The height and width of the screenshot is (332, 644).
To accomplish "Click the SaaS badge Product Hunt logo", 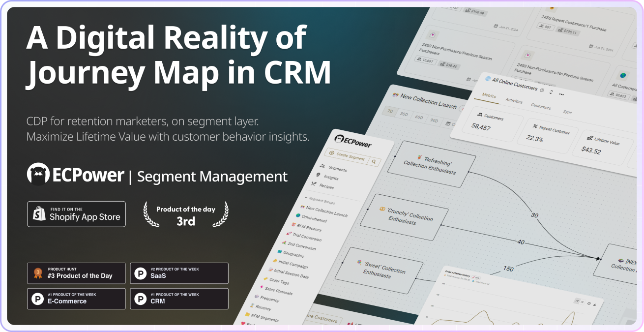I will 141,273.
